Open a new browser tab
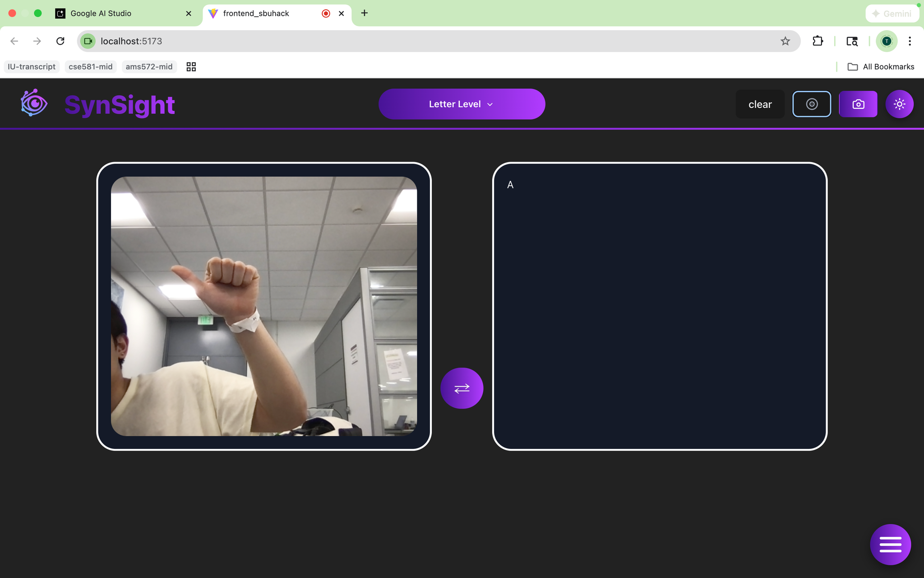Image resolution: width=924 pixels, height=578 pixels. coord(364,13)
